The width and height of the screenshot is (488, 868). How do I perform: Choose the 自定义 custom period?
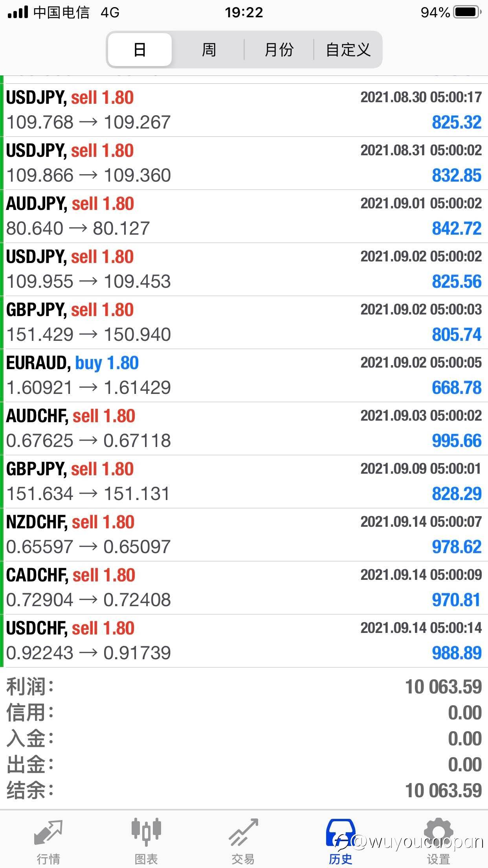[348, 50]
